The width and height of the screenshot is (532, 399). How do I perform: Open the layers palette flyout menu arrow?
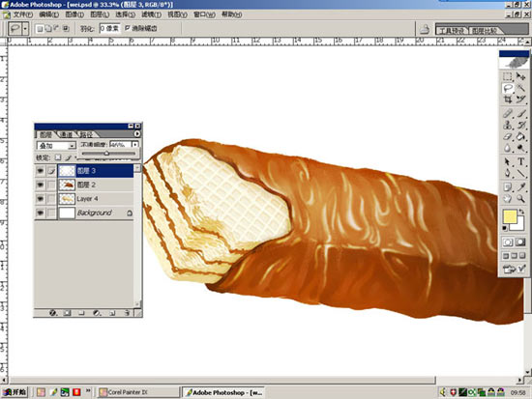(x=137, y=134)
